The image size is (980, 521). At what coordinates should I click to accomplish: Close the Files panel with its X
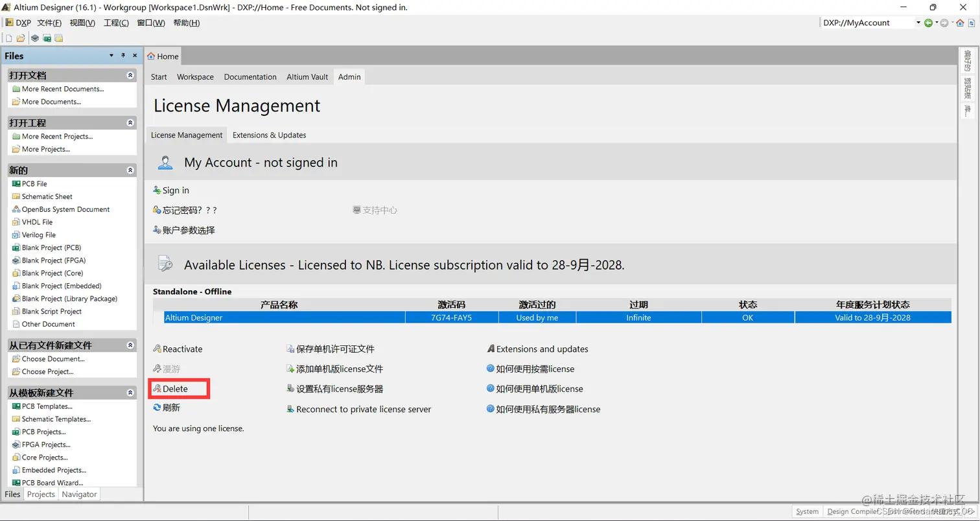point(135,56)
